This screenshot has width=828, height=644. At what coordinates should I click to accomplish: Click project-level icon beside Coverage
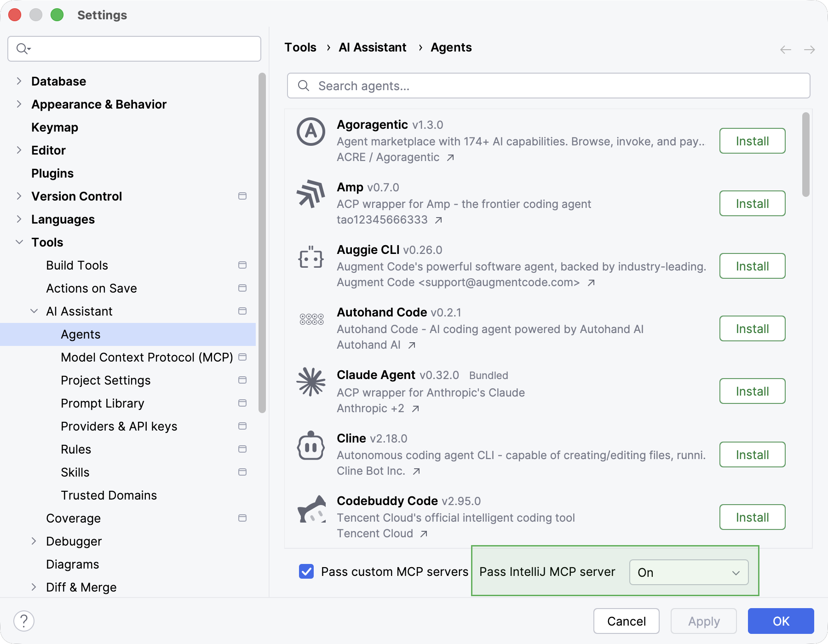[x=242, y=518]
